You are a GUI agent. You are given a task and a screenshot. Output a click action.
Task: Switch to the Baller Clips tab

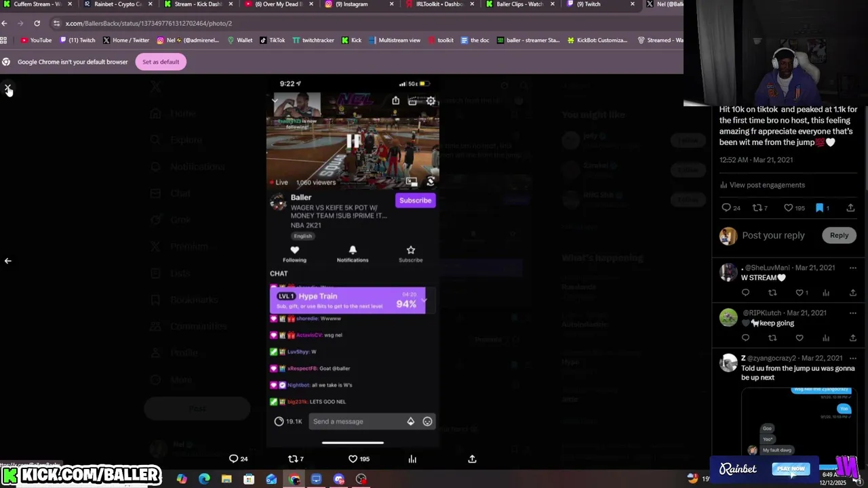521,4
